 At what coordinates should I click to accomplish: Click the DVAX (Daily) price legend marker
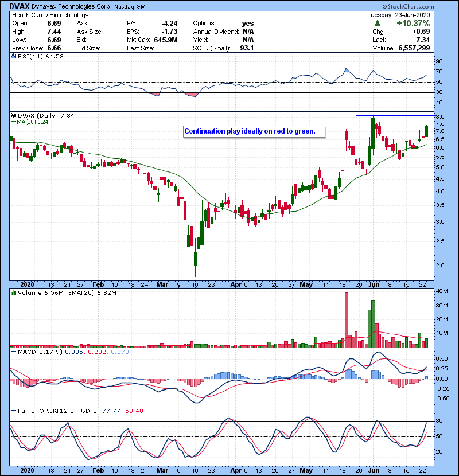coord(14,115)
